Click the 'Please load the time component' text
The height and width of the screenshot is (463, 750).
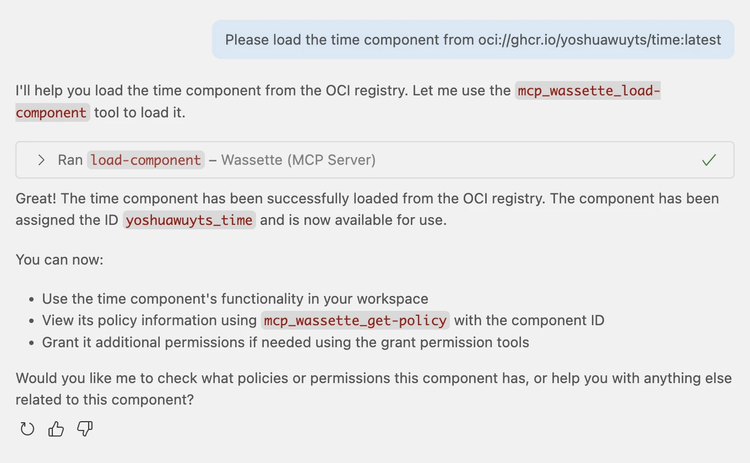pos(351,39)
